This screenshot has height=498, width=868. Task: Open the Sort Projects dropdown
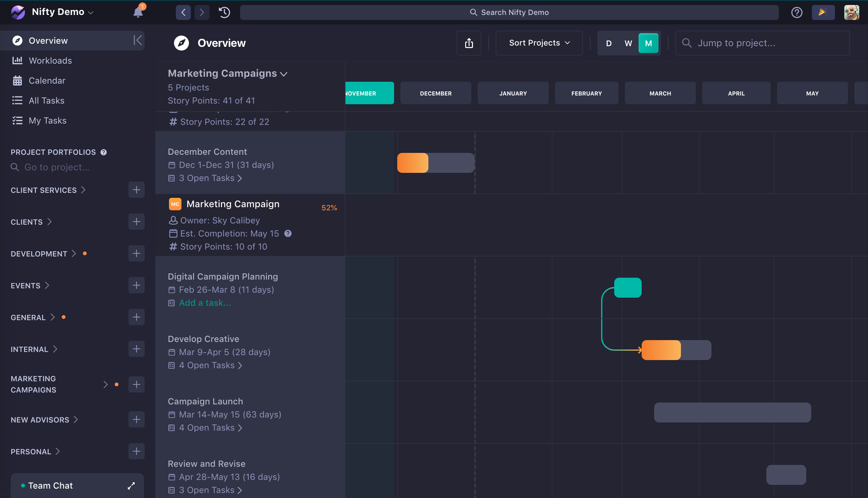tap(539, 43)
